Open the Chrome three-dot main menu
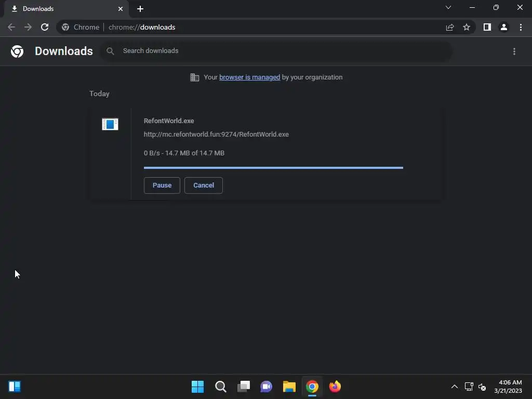The width and height of the screenshot is (532, 399). (521, 27)
